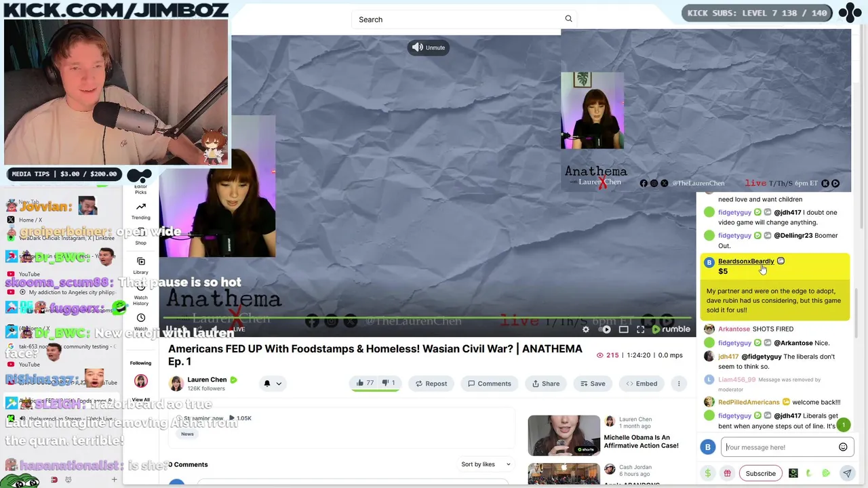Click Arkantose username in chat
Image resolution: width=868 pixels, height=488 pixels.
tap(734, 329)
